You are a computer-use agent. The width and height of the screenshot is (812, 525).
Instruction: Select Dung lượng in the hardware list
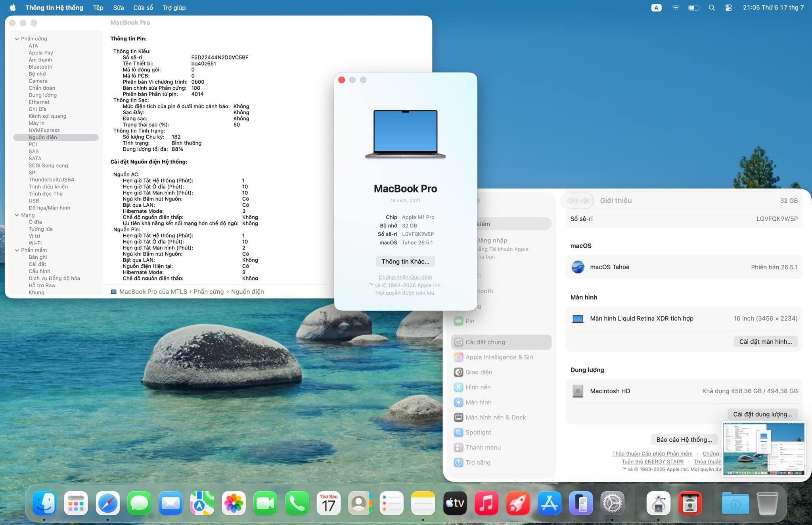(42, 95)
